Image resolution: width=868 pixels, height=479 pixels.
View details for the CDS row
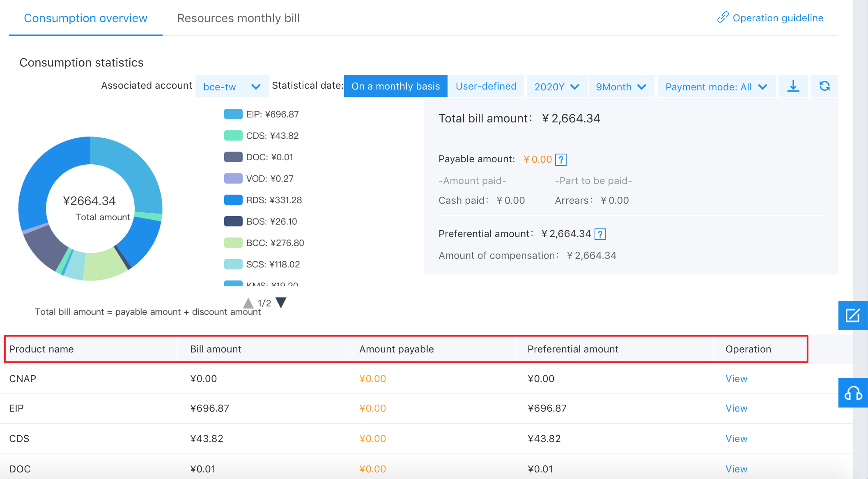click(736, 439)
